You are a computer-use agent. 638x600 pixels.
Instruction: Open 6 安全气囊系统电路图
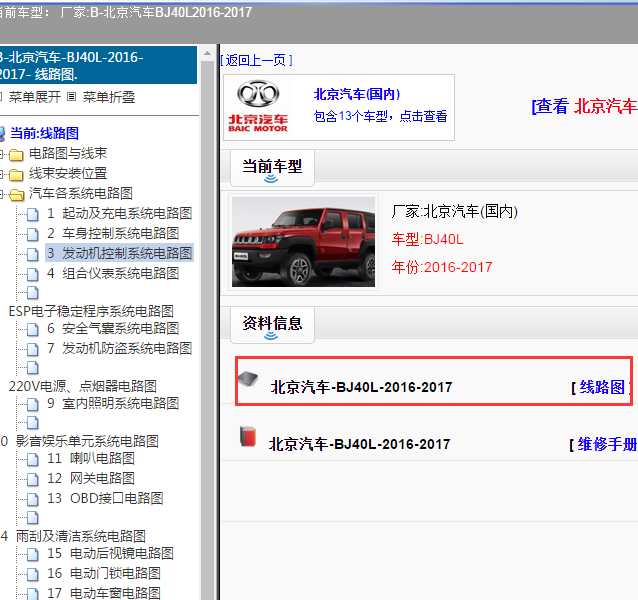tap(113, 328)
